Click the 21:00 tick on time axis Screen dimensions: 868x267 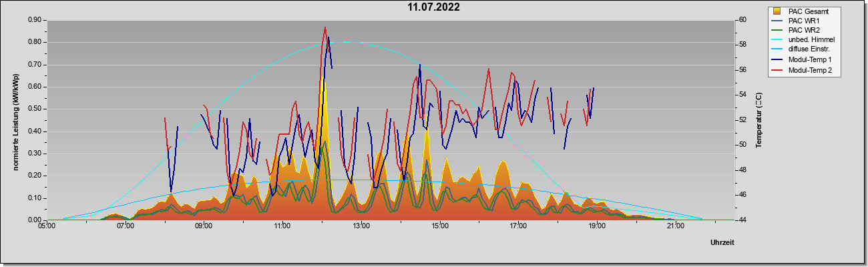click(676, 227)
